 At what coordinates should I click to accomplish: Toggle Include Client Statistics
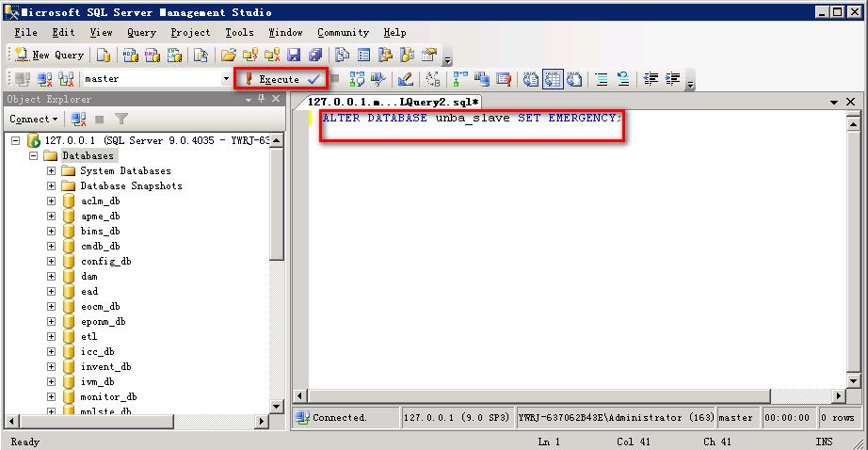coord(482,79)
